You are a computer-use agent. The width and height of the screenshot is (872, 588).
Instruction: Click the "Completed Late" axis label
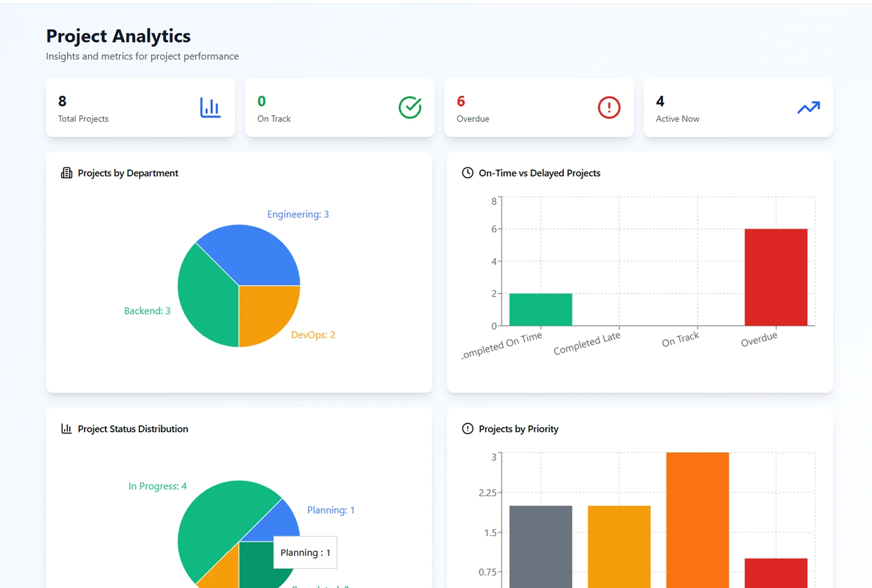(587, 344)
